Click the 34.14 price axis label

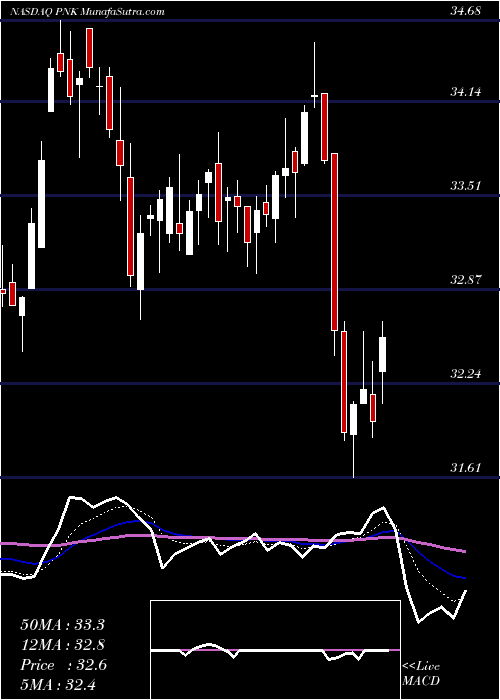[466, 92]
